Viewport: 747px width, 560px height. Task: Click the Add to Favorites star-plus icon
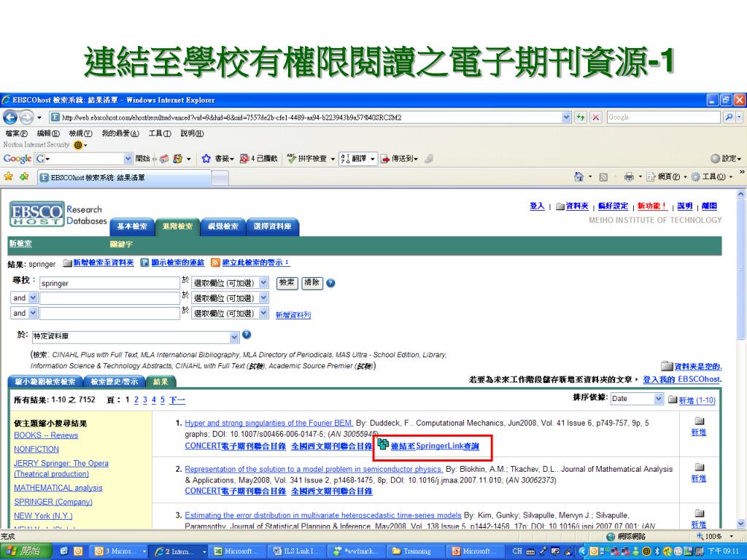coord(24,177)
